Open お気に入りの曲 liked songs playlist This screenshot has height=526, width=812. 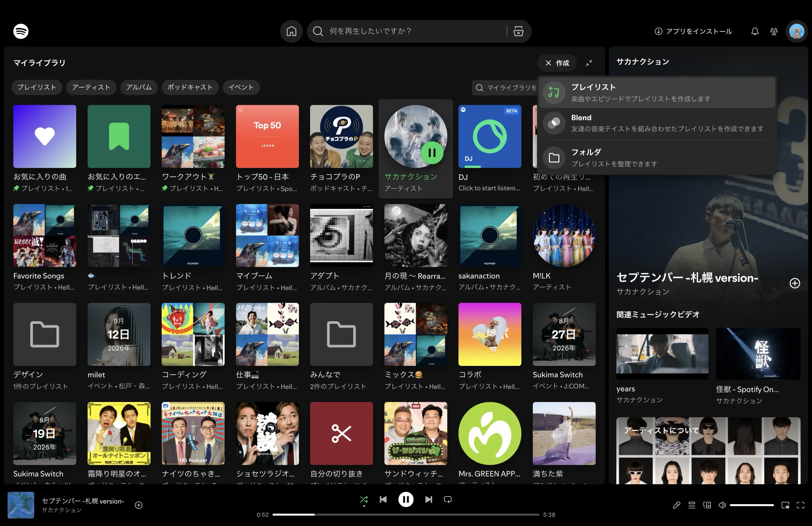(x=44, y=149)
